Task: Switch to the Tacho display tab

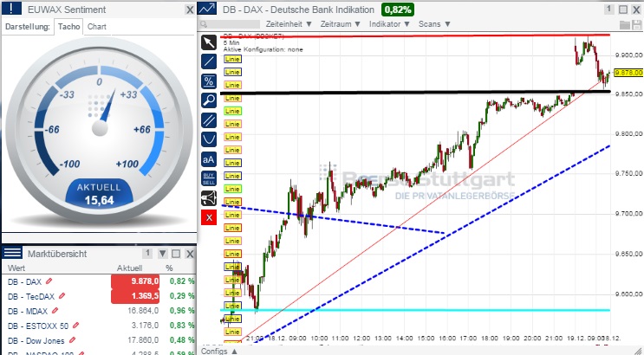Action: point(68,27)
